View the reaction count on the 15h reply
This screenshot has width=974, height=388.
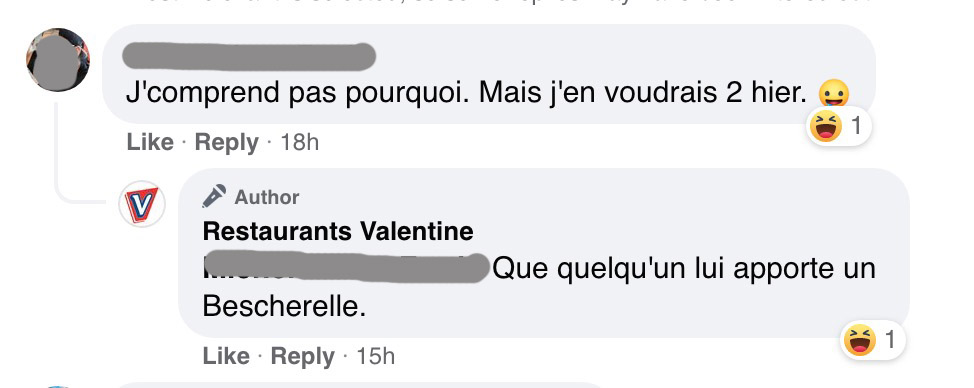coord(890,340)
